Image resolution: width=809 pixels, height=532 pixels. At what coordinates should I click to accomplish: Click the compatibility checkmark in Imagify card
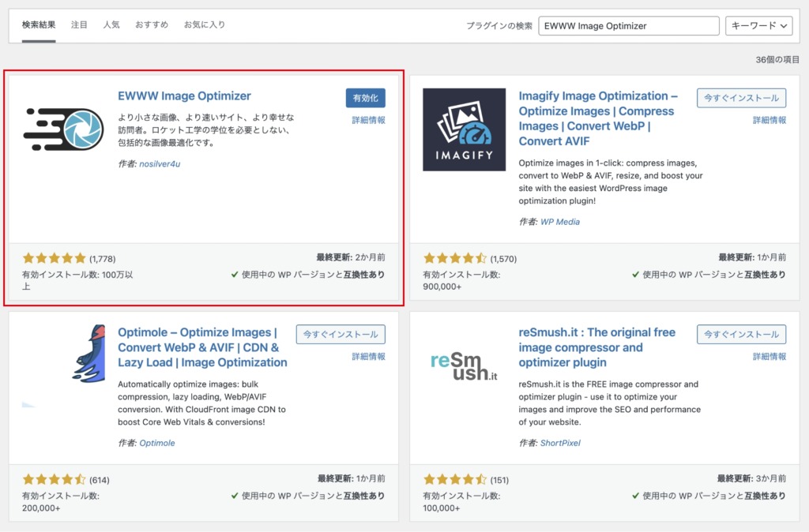(x=635, y=275)
